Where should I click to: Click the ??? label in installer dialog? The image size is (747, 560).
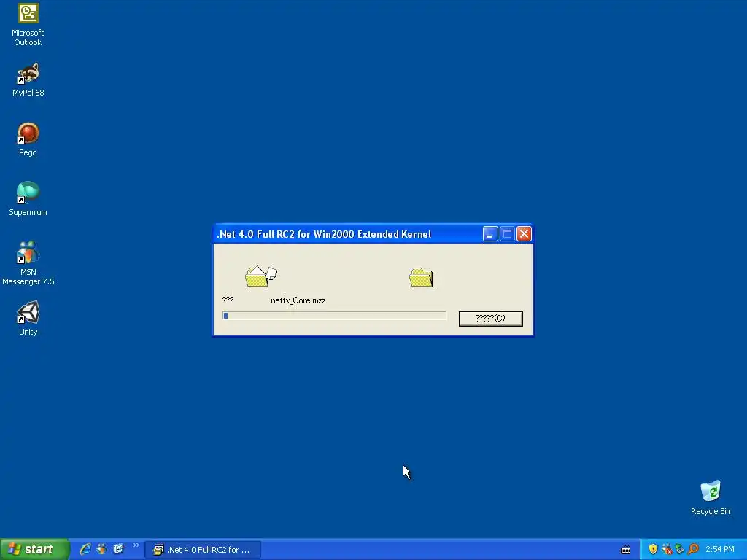[x=228, y=300]
